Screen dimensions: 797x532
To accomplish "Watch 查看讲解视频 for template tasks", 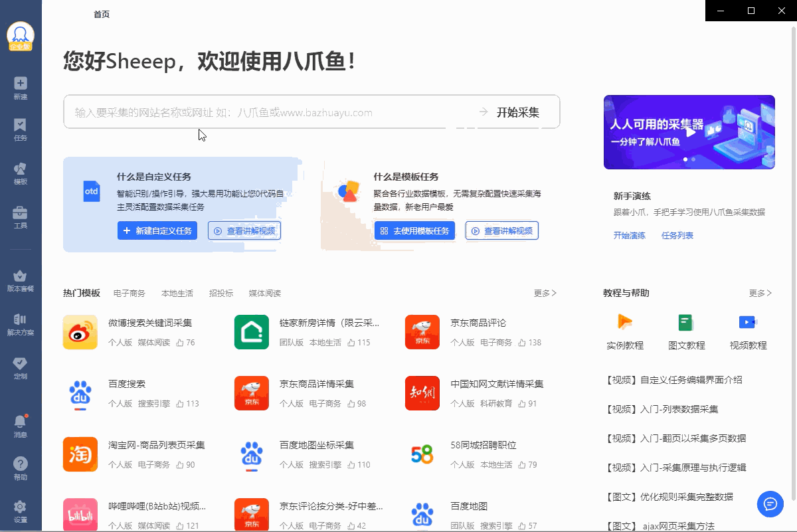I will click(502, 230).
